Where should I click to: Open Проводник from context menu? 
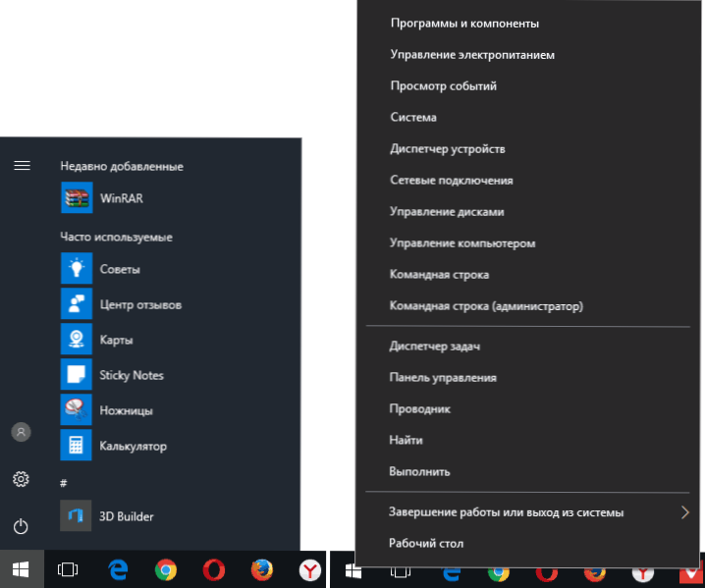pyautogui.click(x=420, y=408)
